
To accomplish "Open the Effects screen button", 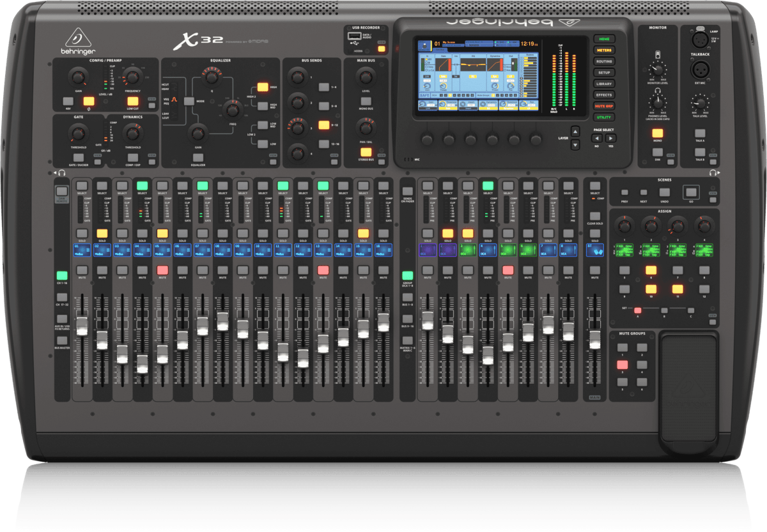I will pyautogui.click(x=603, y=95).
